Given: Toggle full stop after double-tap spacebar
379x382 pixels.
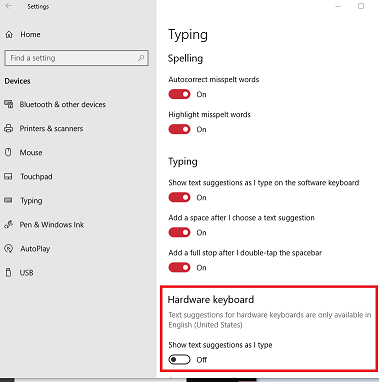Looking at the screenshot, I should pyautogui.click(x=179, y=267).
